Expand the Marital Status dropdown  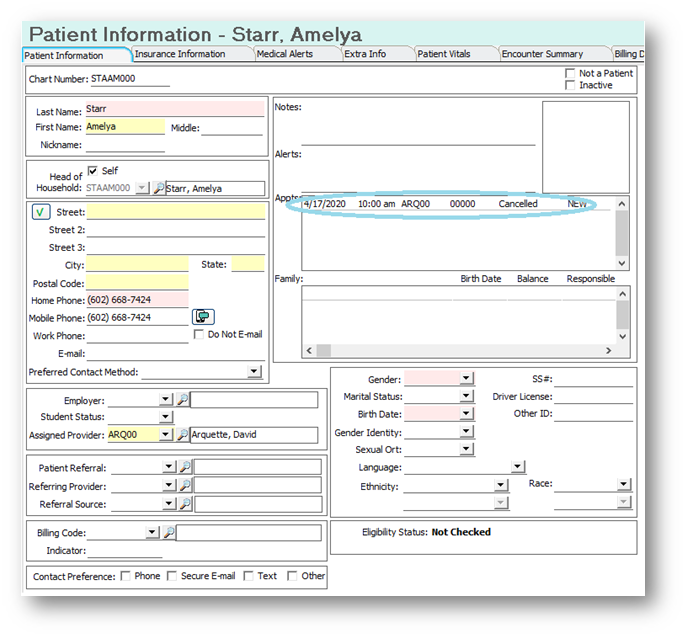tap(466, 396)
